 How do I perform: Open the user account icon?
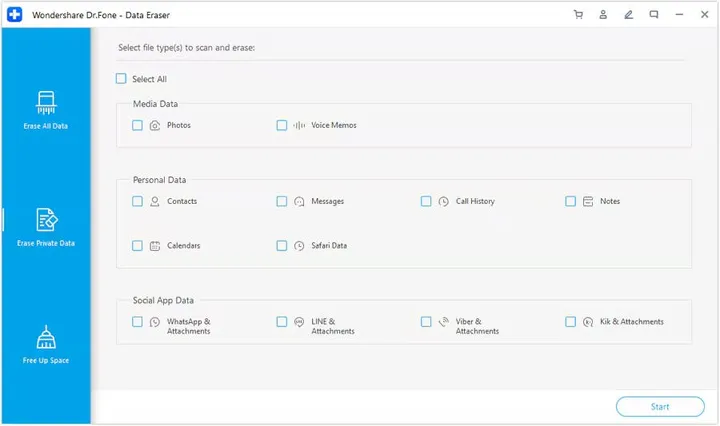coord(603,15)
